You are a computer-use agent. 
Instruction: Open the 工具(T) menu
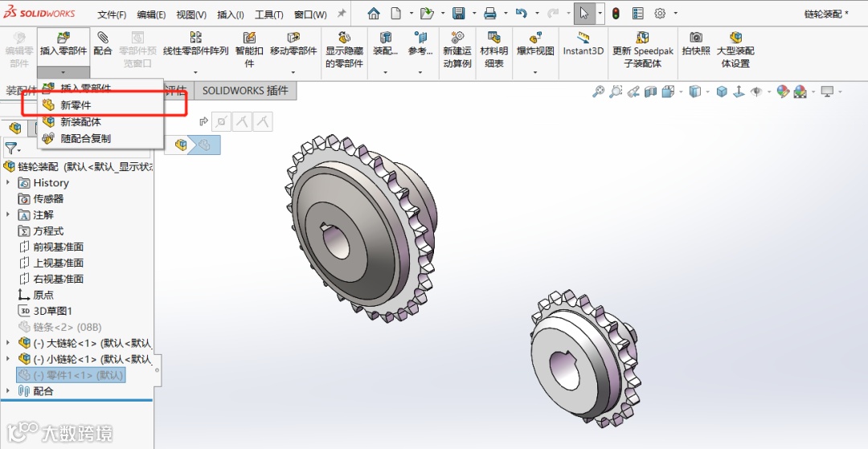pyautogui.click(x=269, y=14)
